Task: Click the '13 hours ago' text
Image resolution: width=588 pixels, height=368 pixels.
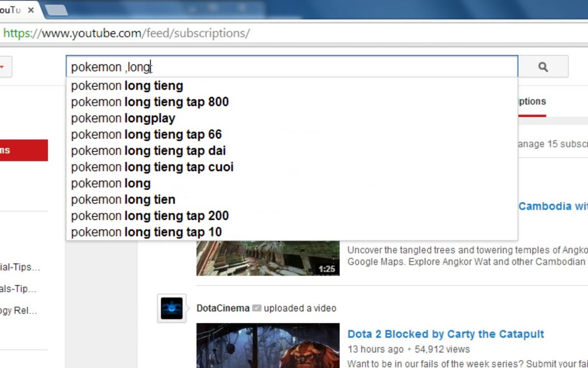Action: 375,349
